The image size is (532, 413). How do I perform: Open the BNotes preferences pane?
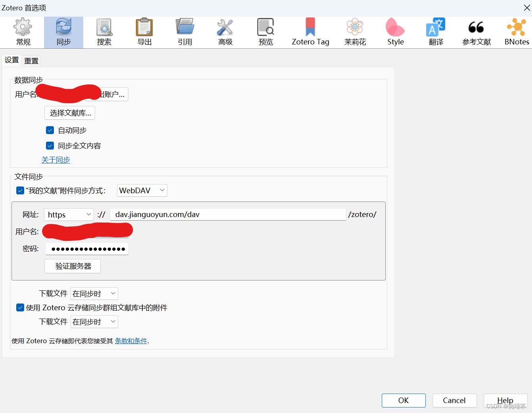(517, 33)
